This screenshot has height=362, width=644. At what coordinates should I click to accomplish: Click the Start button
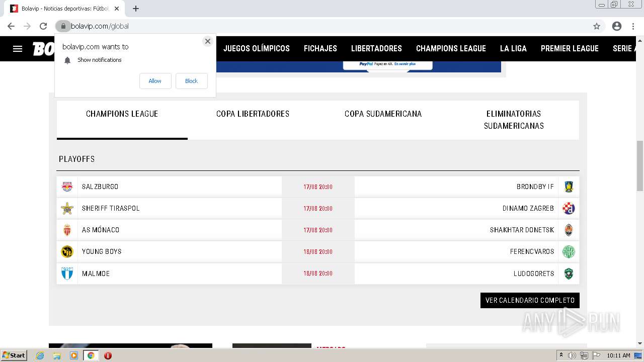(14, 355)
